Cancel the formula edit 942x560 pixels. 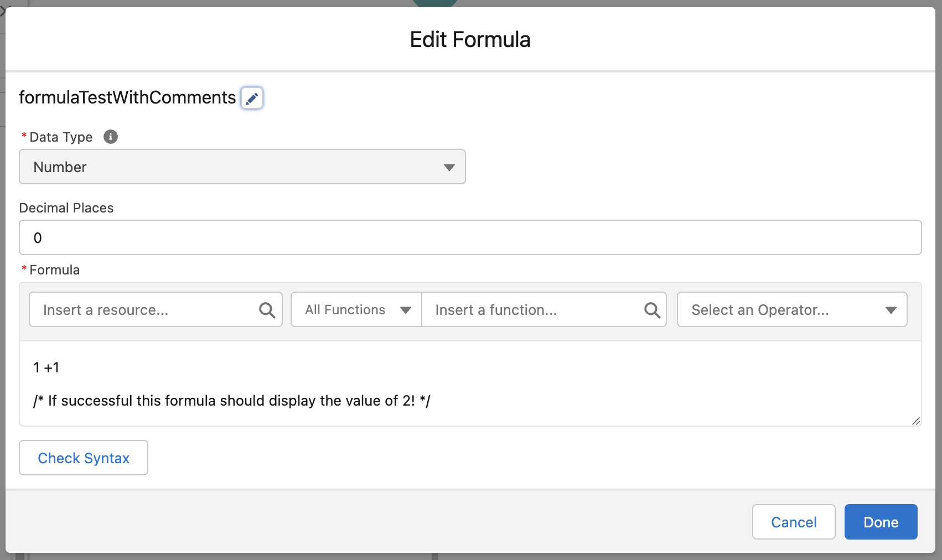point(794,522)
